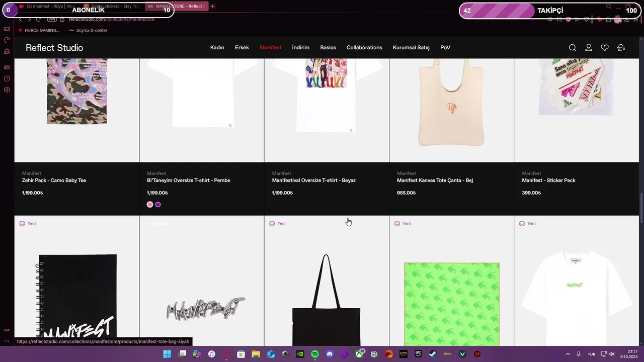Open the FIERCE GAMING bookmark
This screenshot has height=362, width=644.
(39, 30)
